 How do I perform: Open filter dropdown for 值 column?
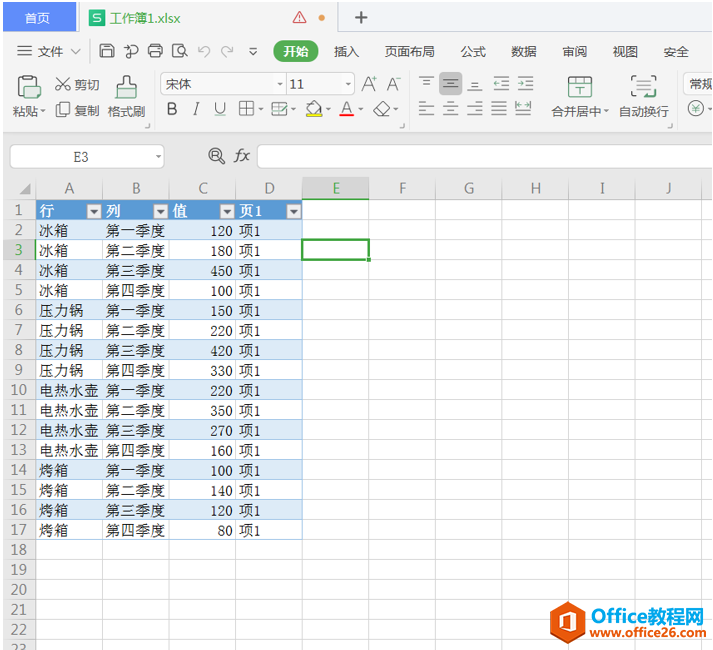(x=227, y=212)
